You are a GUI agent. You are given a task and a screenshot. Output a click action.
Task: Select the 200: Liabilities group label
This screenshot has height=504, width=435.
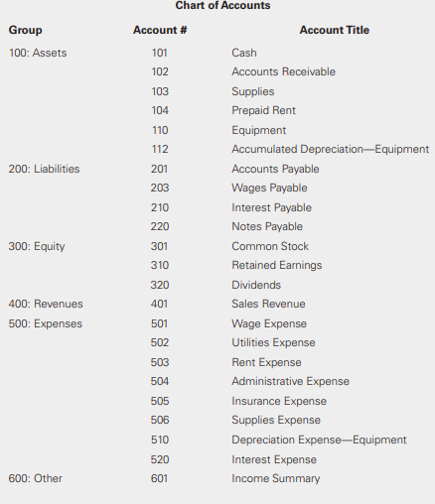click(x=44, y=169)
